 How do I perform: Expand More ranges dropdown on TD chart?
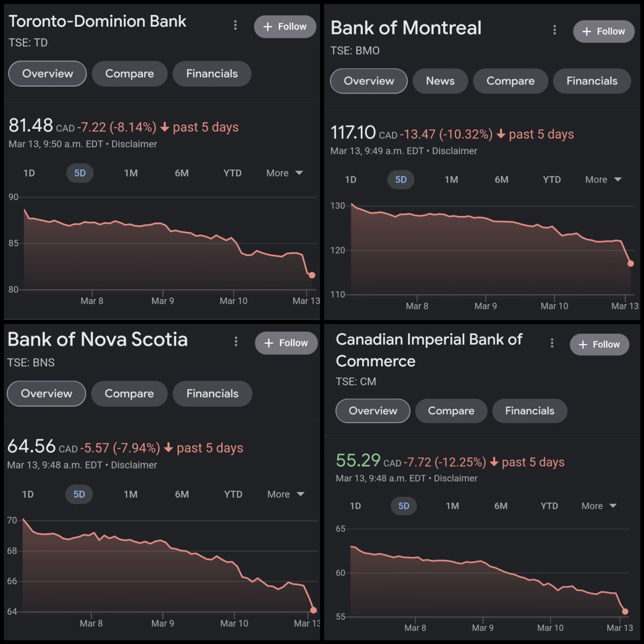click(285, 173)
